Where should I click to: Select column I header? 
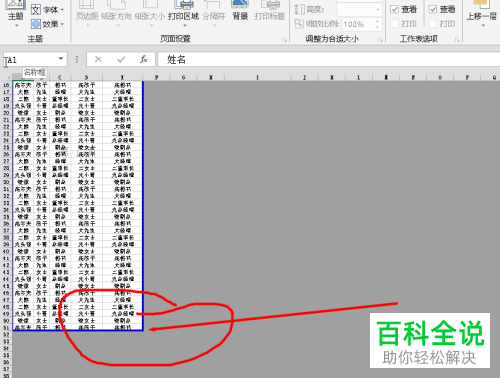coord(257,77)
